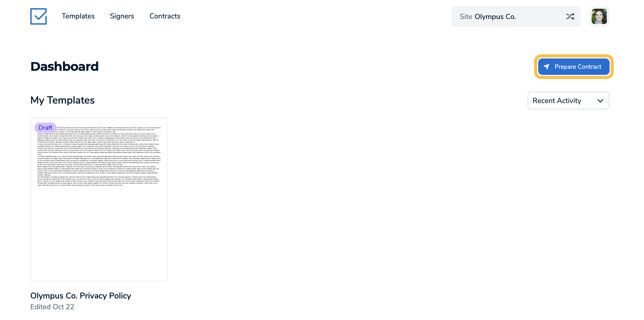The width and height of the screenshot is (644, 320).
Task: Click the blue checkmark logo icon
Action: pyautogui.click(x=39, y=16)
